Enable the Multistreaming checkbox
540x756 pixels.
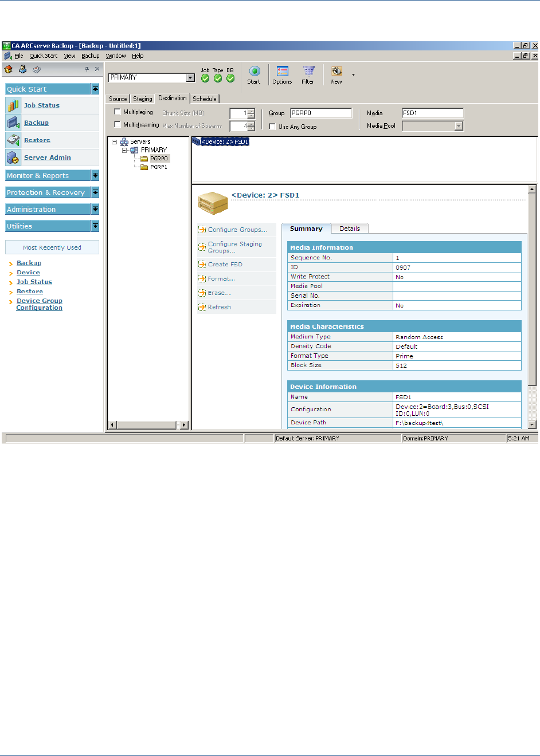(x=118, y=124)
